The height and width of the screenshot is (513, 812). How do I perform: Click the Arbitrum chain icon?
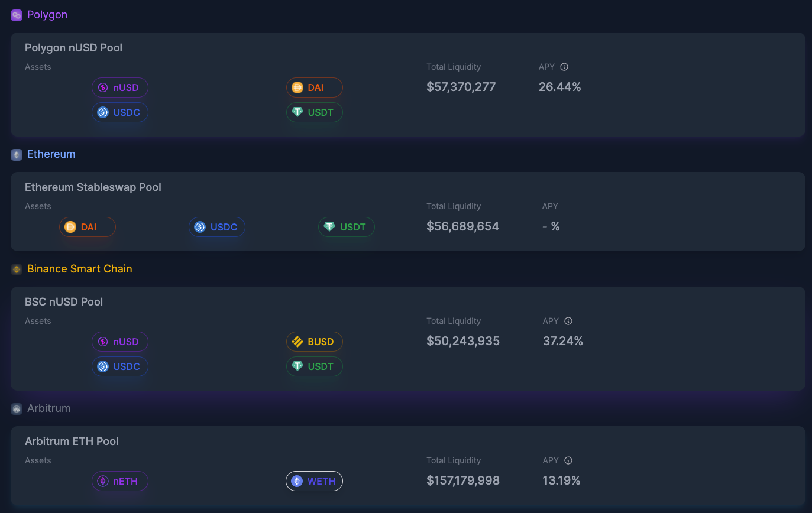coord(15,408)
